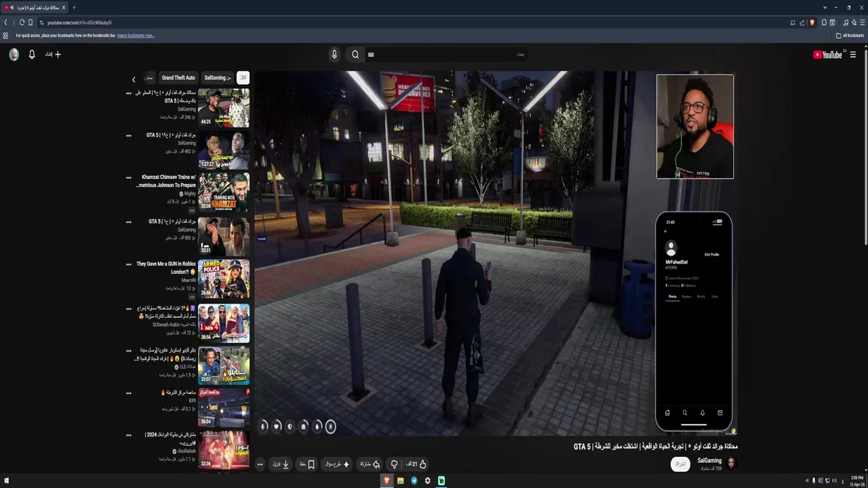Click the Ask sparkle button
This screenshot has width=868, height=488.
(x=336, y=464)
